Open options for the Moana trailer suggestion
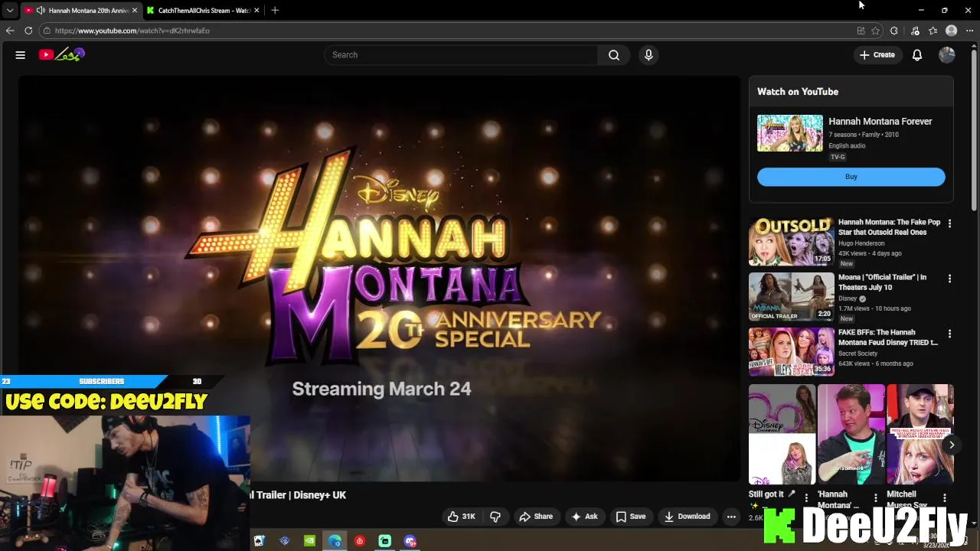This screenshot has height=551, width=980. (x=949, y=279)
